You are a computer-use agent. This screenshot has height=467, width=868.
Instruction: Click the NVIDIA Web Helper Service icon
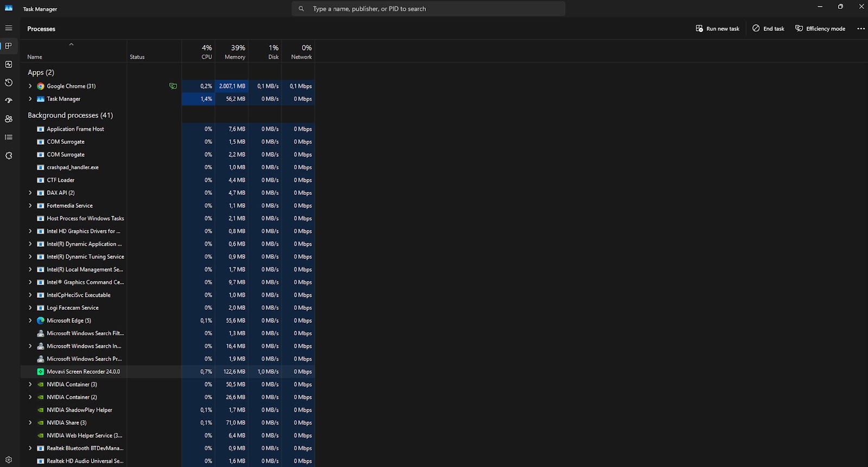point(41,436)
